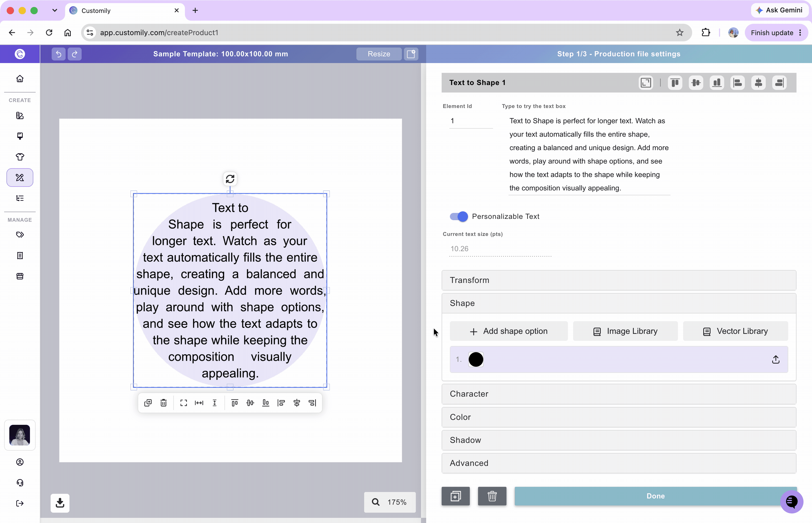Expand the Transform section
The image size is (812, 523).
(619, 280)
